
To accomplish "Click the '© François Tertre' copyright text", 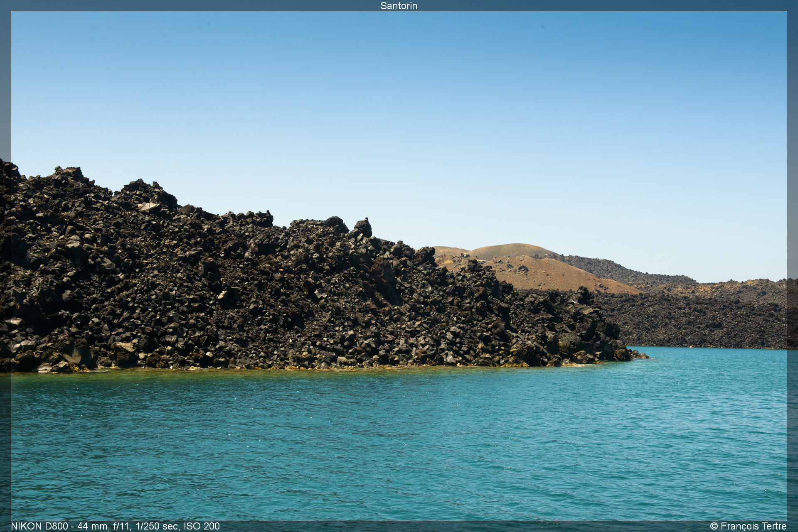I will pyautogui.click(x=748, y=526).
